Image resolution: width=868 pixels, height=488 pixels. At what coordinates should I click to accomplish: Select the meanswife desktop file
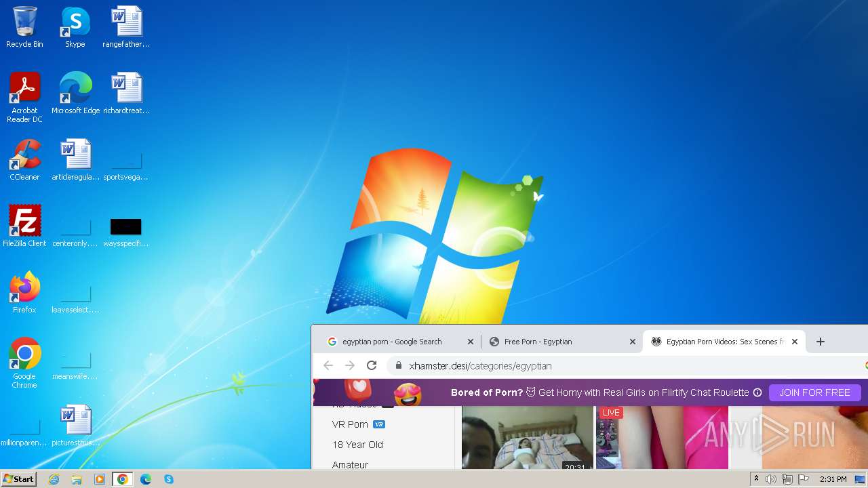tap(75, 365)
